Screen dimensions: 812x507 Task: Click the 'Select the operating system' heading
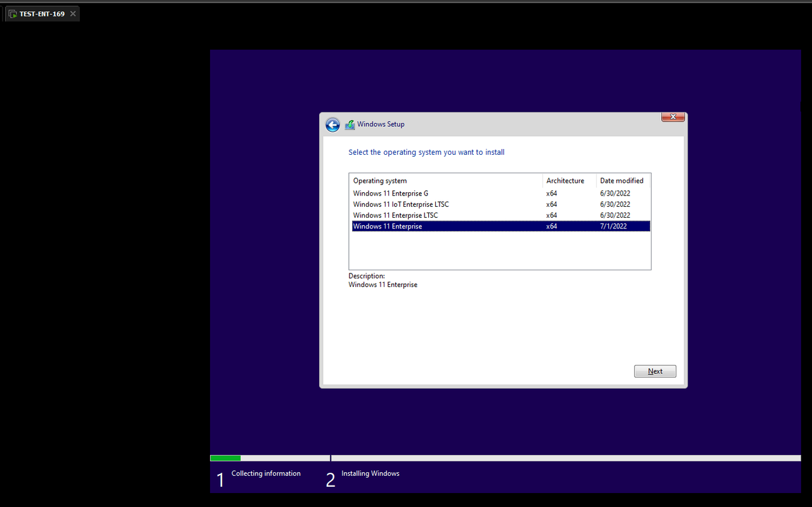pyautogui.click(x=426, y=152)
